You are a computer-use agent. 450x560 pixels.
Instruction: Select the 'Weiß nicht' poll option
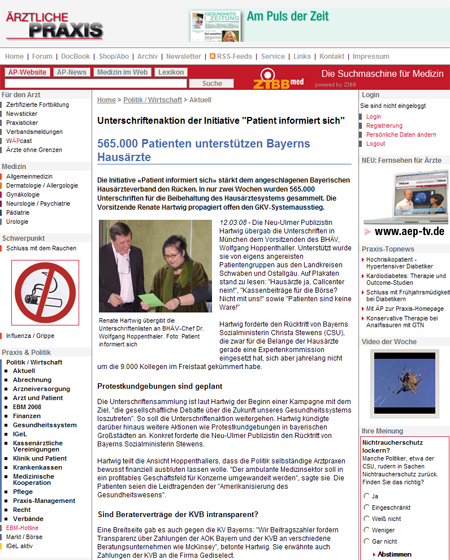[x=366, y=519]
